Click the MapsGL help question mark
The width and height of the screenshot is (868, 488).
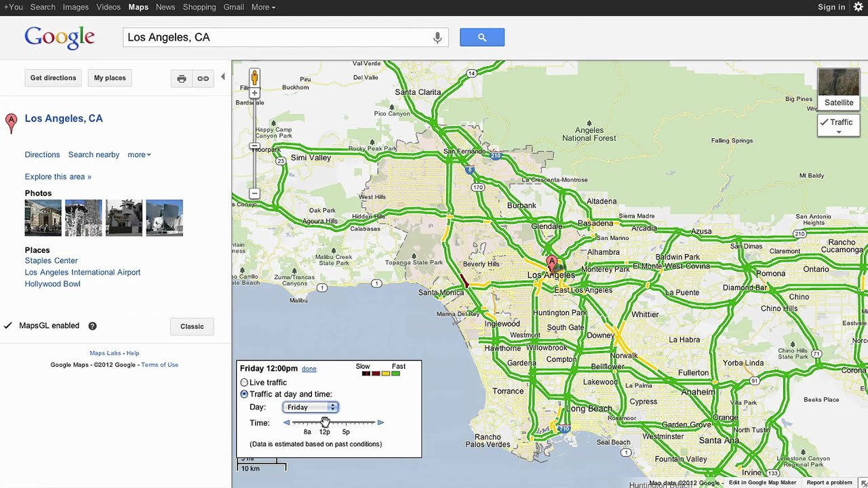tap(92, 326)
